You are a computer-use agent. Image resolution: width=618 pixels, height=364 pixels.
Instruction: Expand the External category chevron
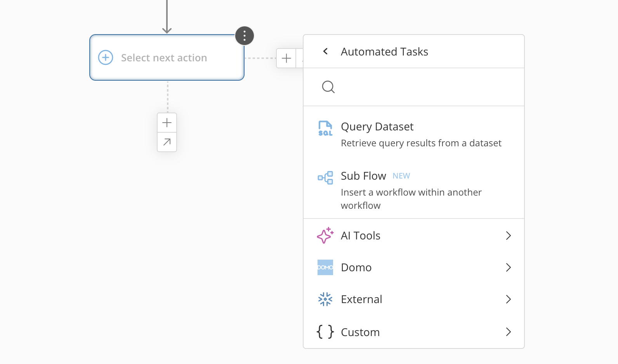pyautogui.click(x=509, y=299)
